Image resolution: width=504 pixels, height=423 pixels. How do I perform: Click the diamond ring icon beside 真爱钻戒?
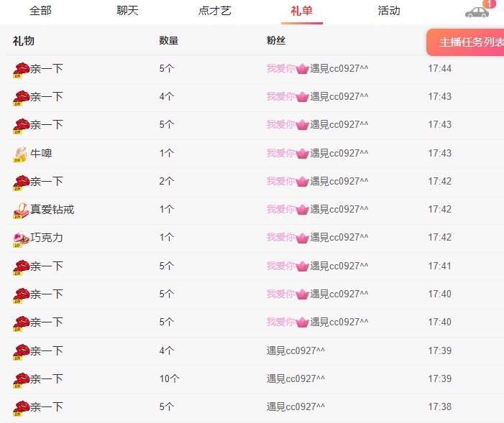coord(21,210)
